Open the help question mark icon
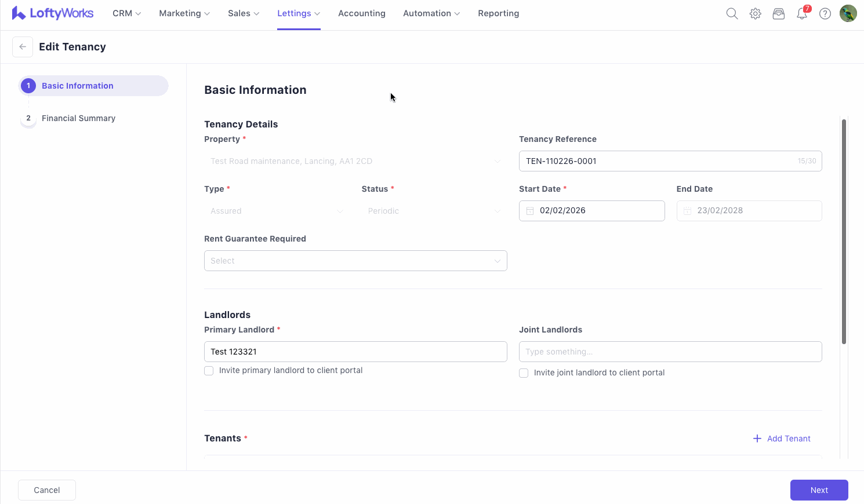 tap(825, 13)
